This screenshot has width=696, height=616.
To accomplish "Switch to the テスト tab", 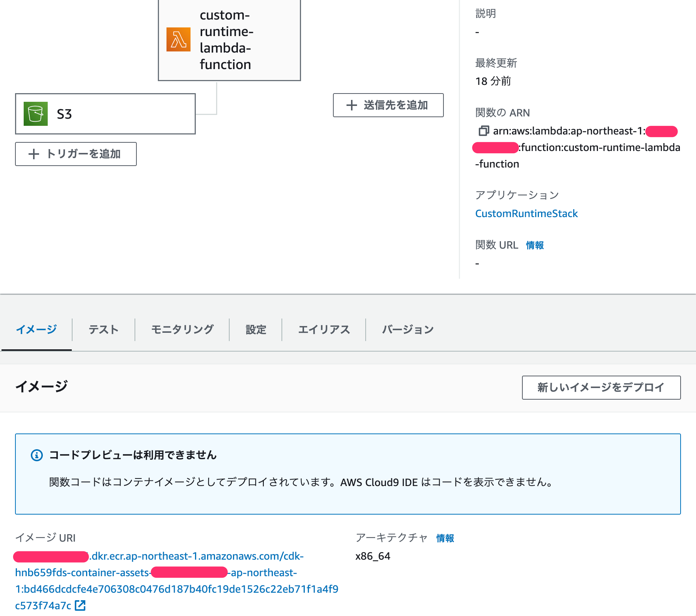I will pos(103,329).
